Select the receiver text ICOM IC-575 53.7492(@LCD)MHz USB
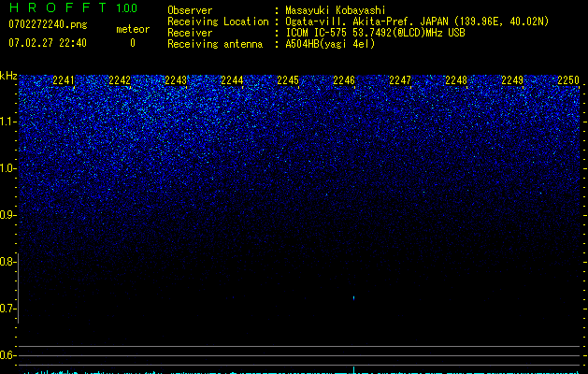Screen dimensions: 588x374 (x=375, y=33)
